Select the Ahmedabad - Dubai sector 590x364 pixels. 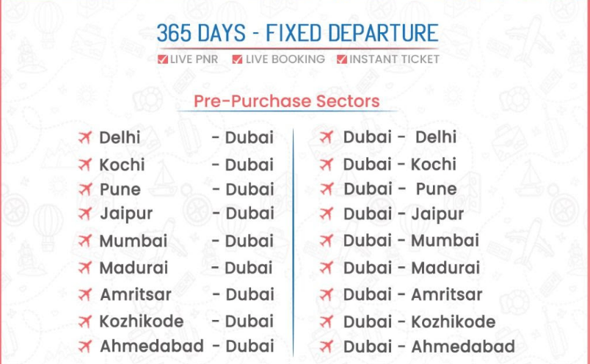click(187, 346)
